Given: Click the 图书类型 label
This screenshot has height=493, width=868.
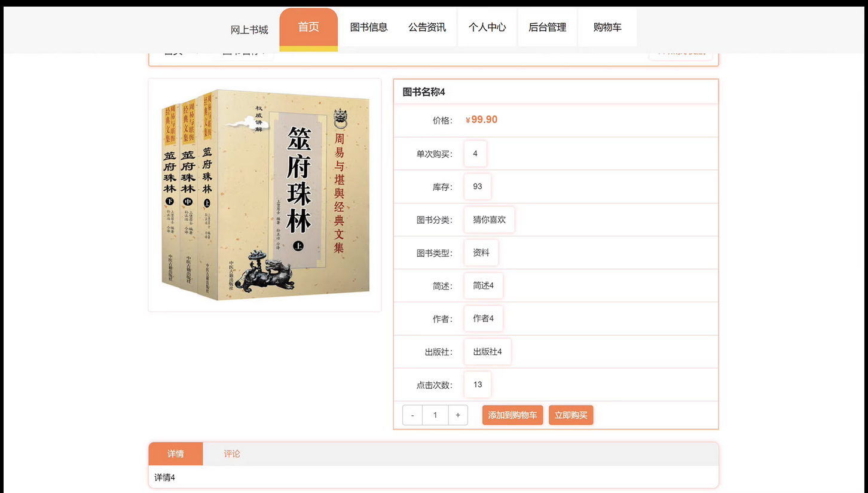Looking at the screenshot, I should pyautogui.click(x=435, y=253).
